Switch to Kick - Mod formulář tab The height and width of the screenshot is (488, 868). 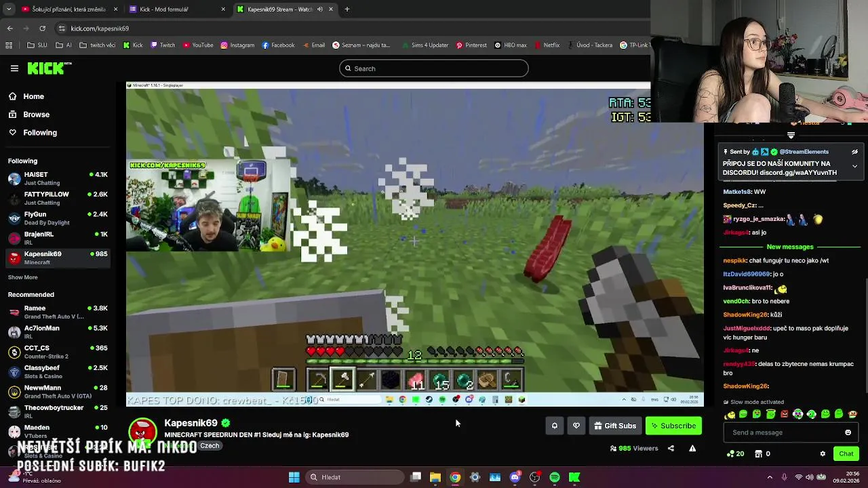click(x=177, y=9)
